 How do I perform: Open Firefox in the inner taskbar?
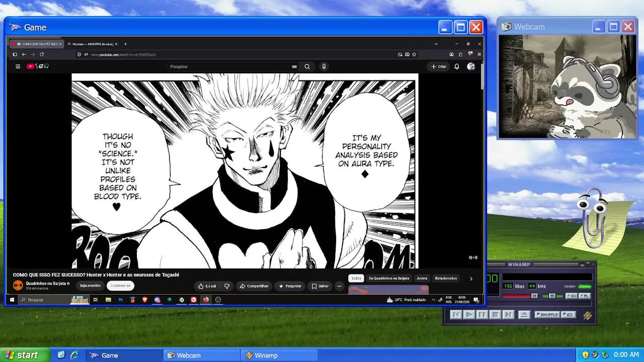[x=206, y=300]
